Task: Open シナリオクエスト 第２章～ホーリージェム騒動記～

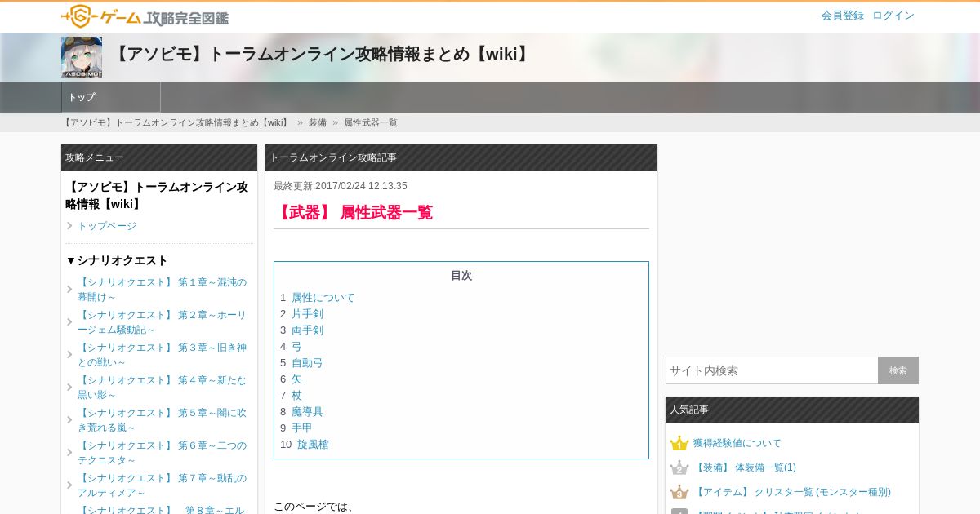Action: [162, 322]
